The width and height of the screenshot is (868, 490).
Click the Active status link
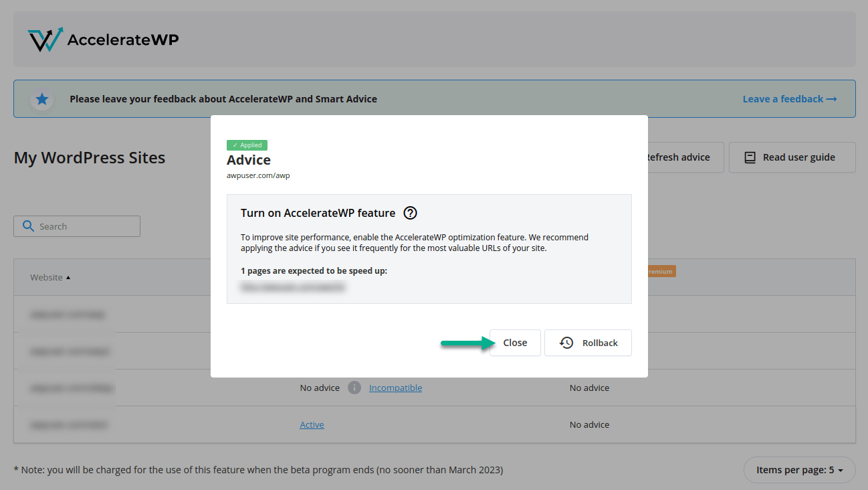[x=312, y=424]
